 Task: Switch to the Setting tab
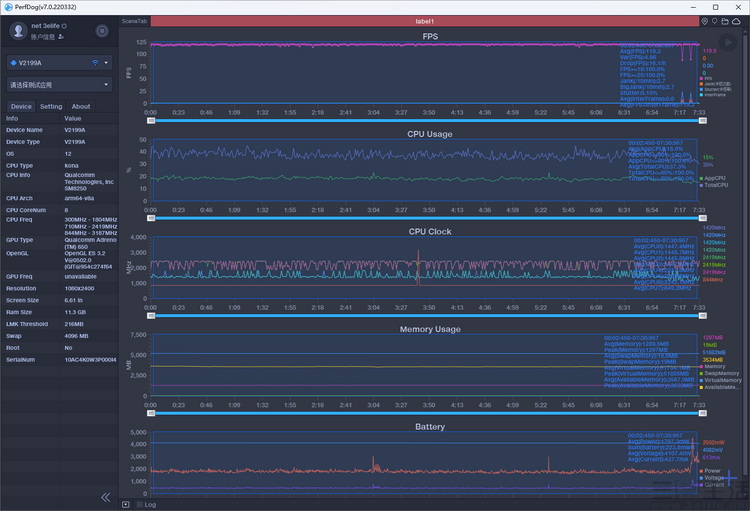coord(51,106)
